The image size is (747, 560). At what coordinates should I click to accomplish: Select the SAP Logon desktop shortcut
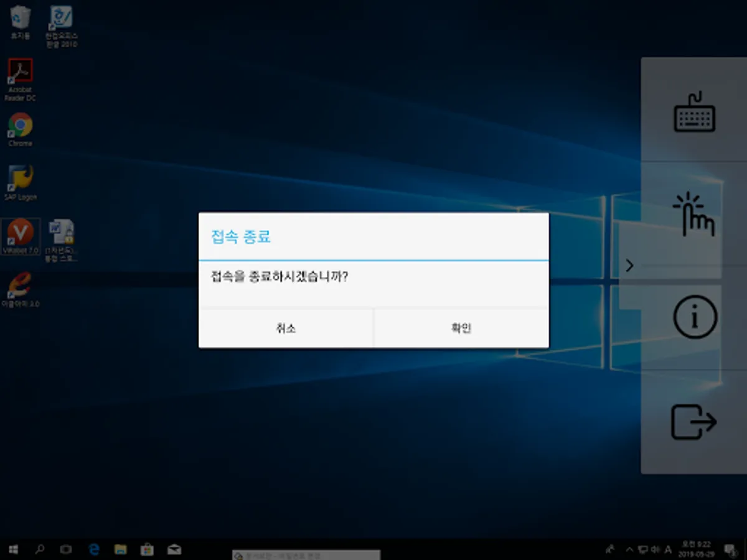click(21, 183)
